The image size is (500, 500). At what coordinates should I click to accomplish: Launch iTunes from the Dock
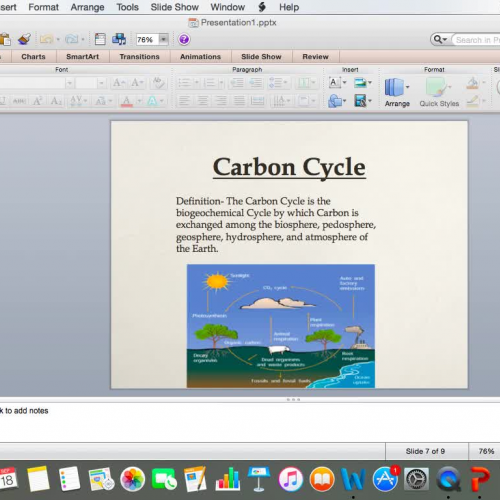(291, 479)
